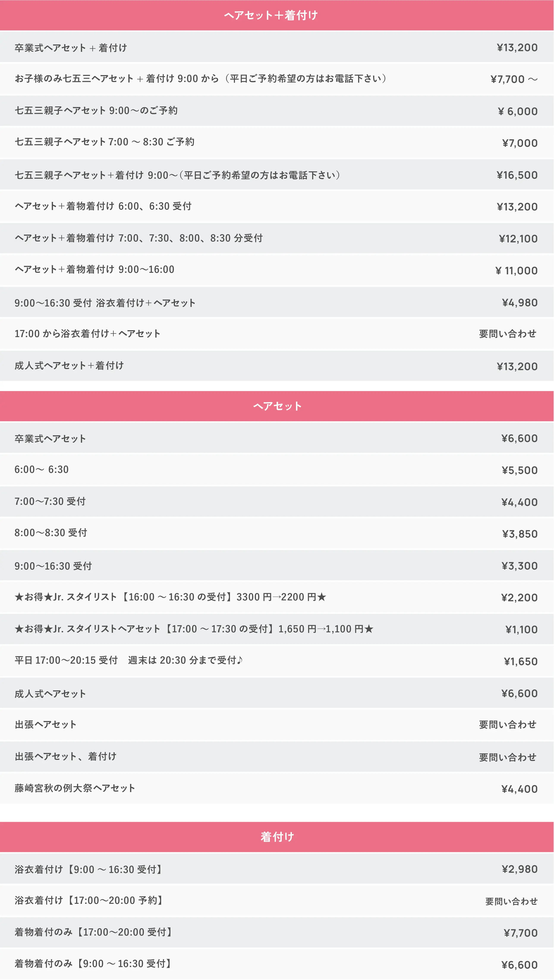Click the ¥7,700 〜 price for お子様のみ七五三

click(x=514, y=79)
